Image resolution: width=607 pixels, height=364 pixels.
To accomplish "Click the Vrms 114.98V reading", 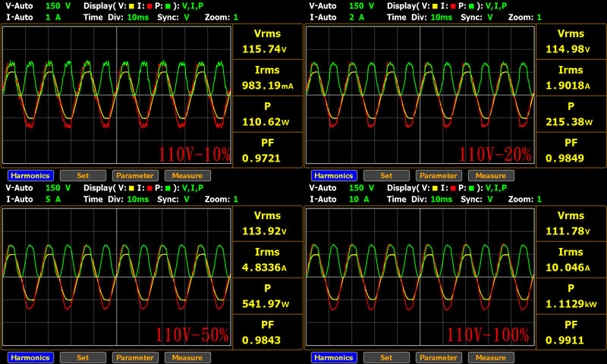I will click(571, 42).
